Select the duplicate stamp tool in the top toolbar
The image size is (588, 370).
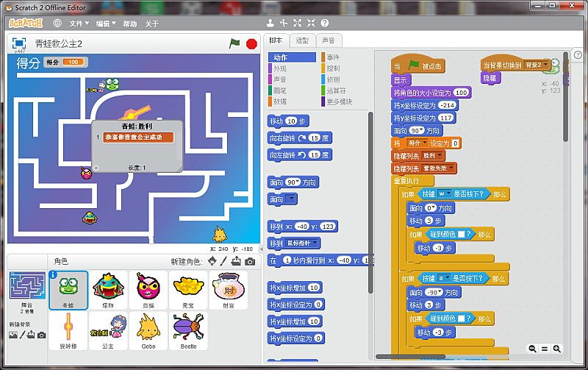[270, 24]
